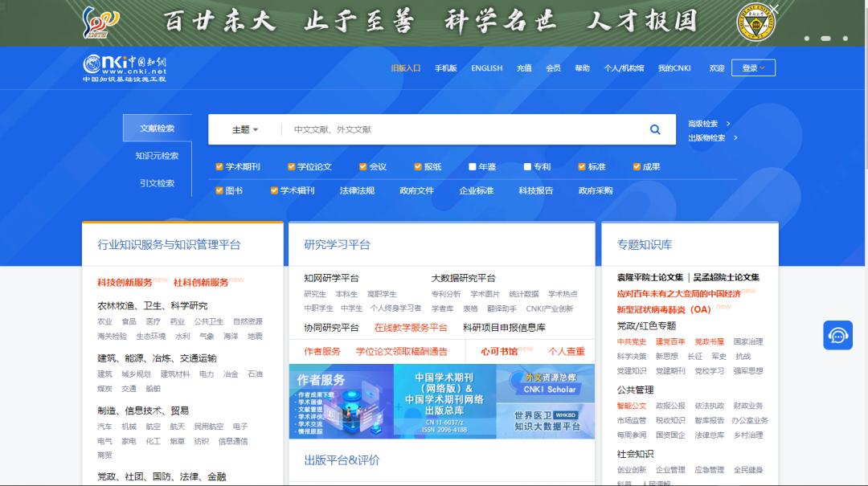Open the 登录 dropdown
Image resolution: width=868 pixels, height=486 pixels.
point(752,68)
